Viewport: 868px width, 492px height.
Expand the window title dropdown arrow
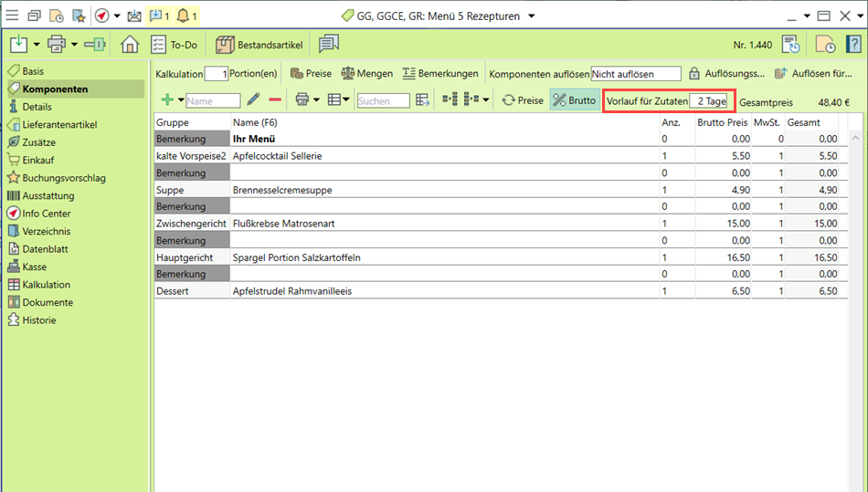(532, 16)
